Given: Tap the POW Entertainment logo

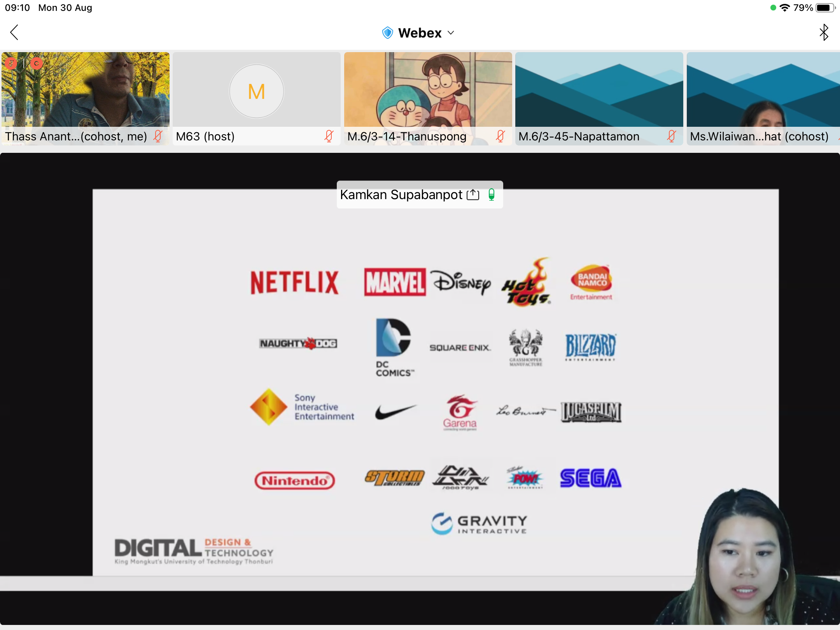Looking at the screenshot, I should (525, 478).
